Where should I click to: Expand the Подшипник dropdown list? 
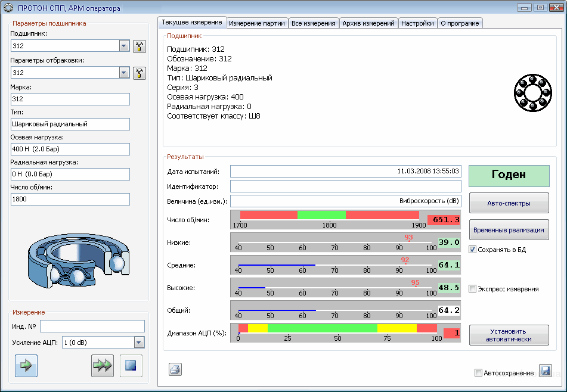[x=124, y=46]
